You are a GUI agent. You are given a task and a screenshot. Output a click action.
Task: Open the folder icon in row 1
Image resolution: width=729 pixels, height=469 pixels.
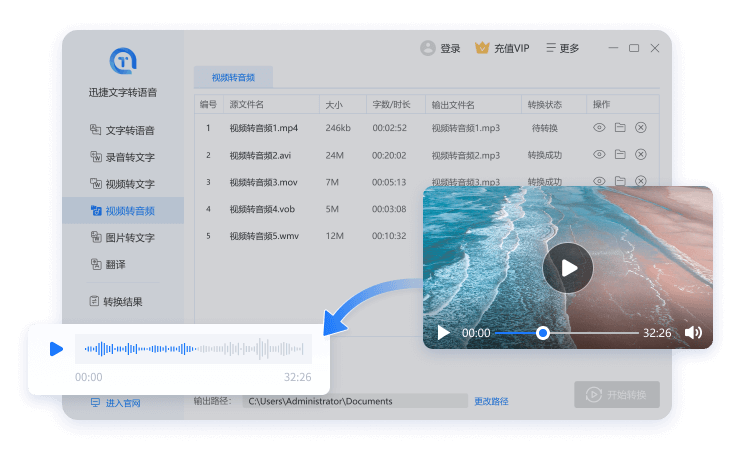click(x=620, y=128)
